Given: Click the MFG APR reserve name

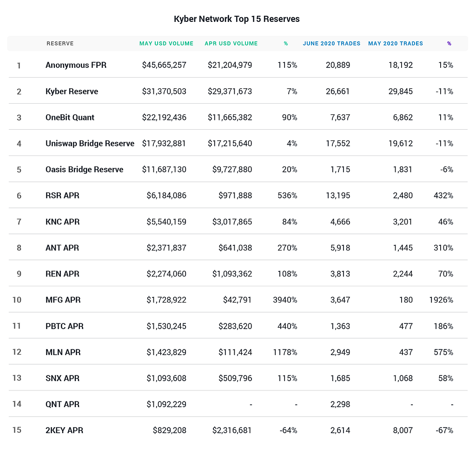Looking at the screenshot, I should pos(63,300).
